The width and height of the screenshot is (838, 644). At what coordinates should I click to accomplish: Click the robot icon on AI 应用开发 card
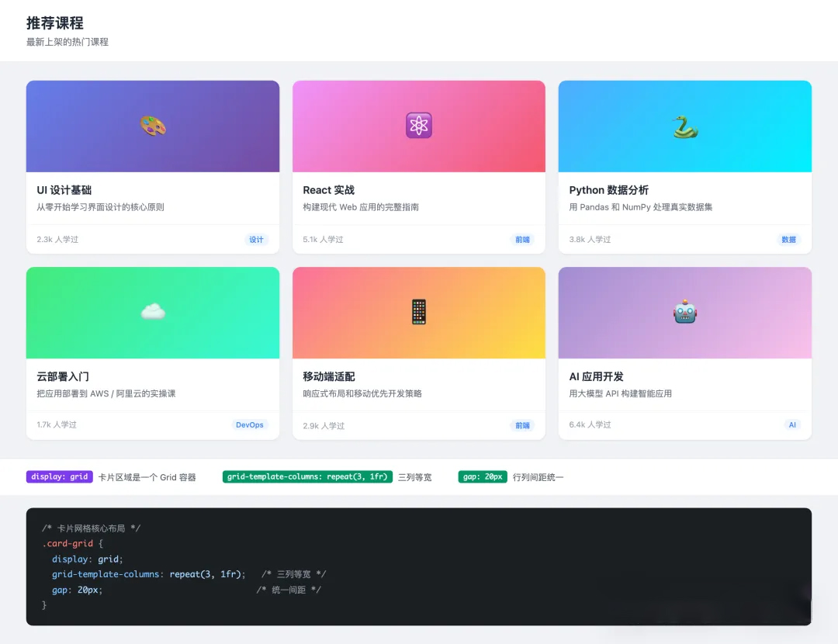coord(685,312)
